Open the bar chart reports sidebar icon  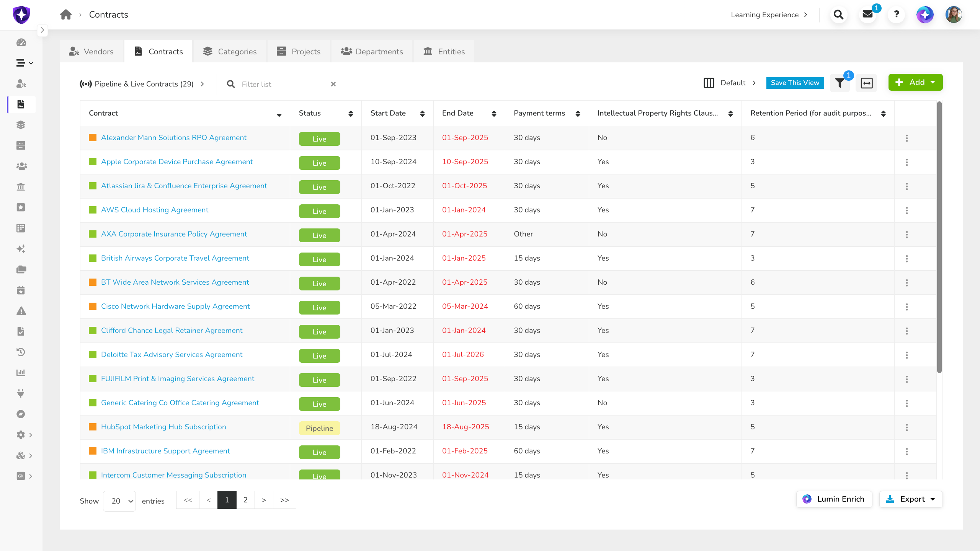(x=21, y=373)
